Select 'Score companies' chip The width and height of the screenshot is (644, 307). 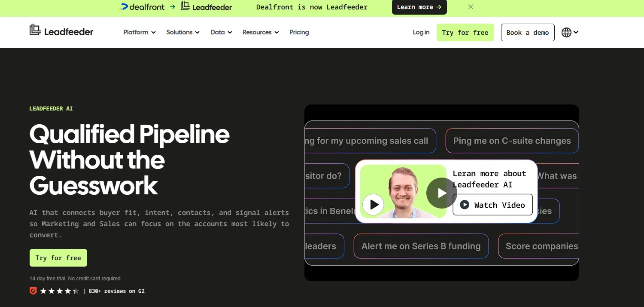(539, 246)
